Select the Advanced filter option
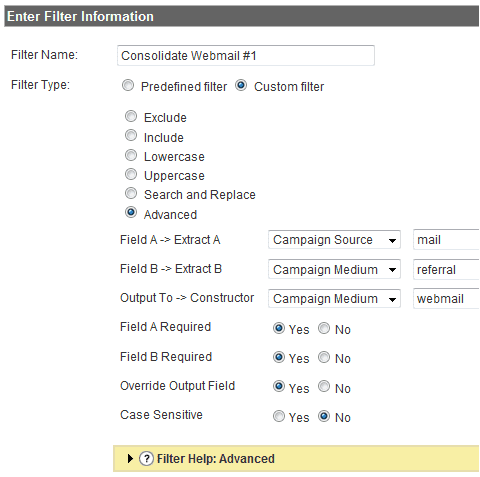The width and height of the screenshot is (480, 477). coord(131,212)
